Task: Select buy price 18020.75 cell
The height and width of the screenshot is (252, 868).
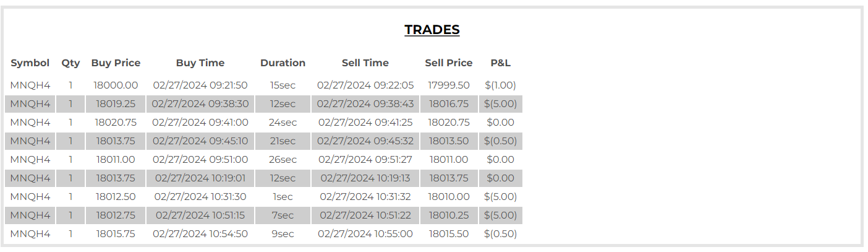Action: click(116, 123)
